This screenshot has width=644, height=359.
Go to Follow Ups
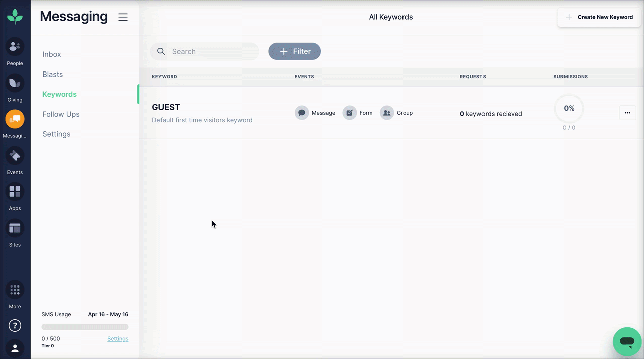pyautogui.click(x=61, y=114)
